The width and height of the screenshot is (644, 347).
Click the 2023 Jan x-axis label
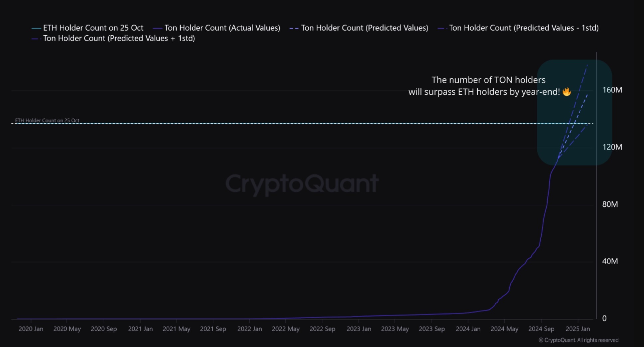[x=359, y=329]
